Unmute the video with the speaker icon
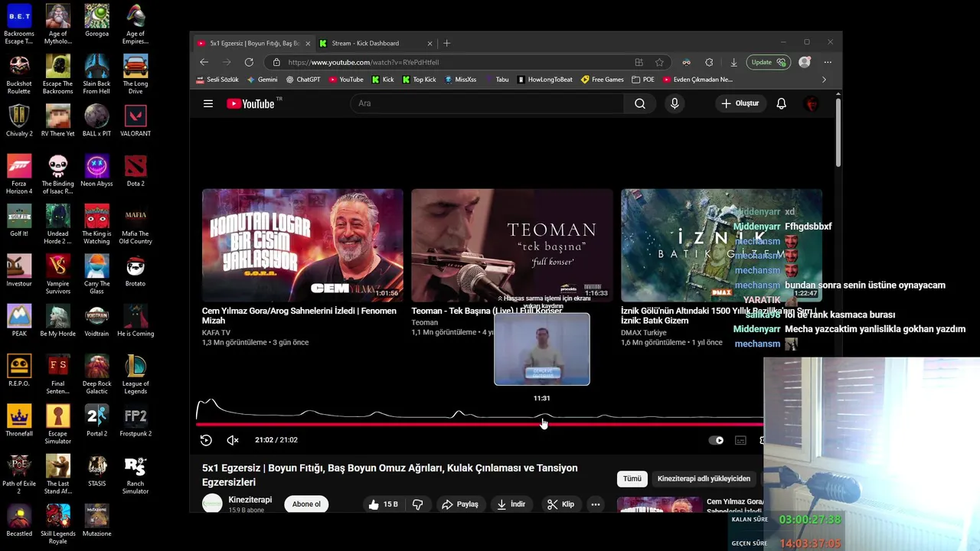The height and width of the screenshot is (551, 980). tap(233, 440)
